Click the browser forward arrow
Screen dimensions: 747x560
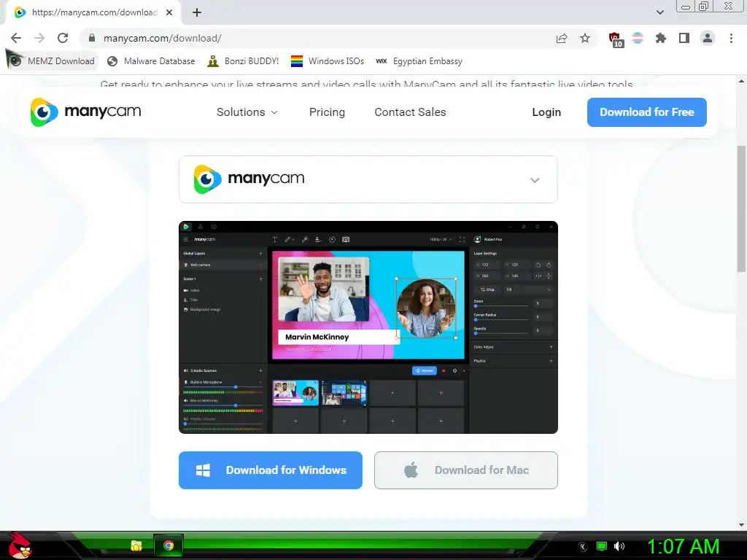click(x=39, y=38)
